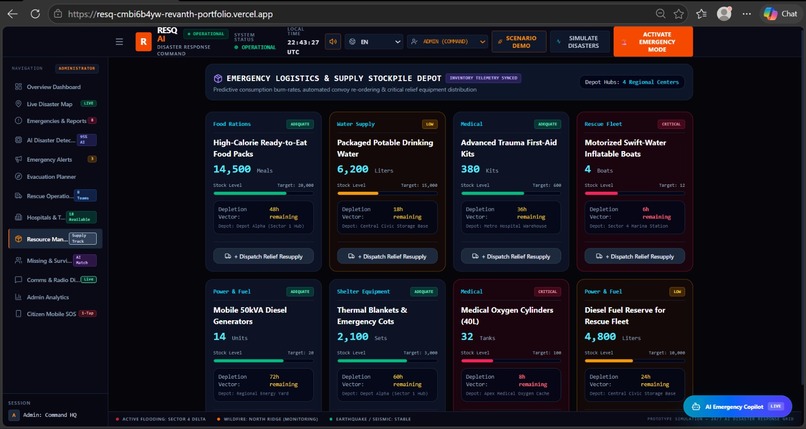This screenshot has width=806, height=429.
Task: Click the Water Supply stock level bar
Action: coord(388,193)
